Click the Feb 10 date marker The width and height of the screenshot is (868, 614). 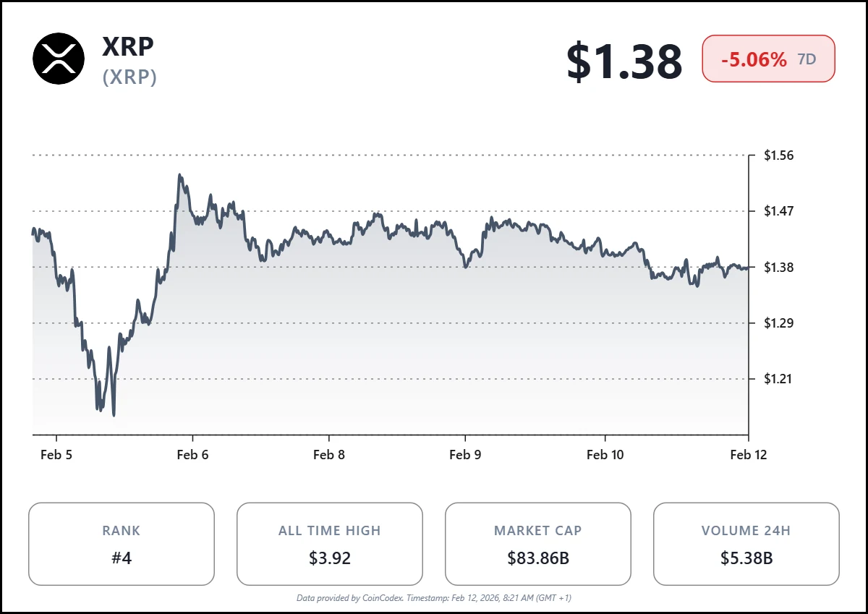click(x=605, y=454)
